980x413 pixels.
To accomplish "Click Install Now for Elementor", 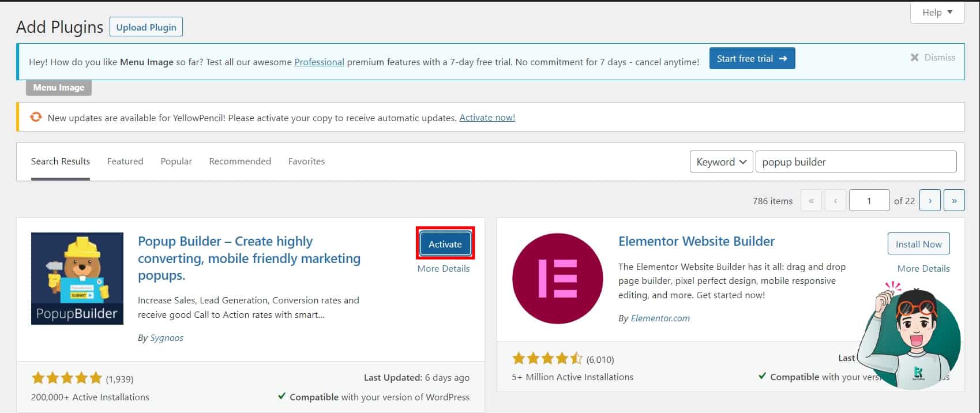I will pos(918,244).
